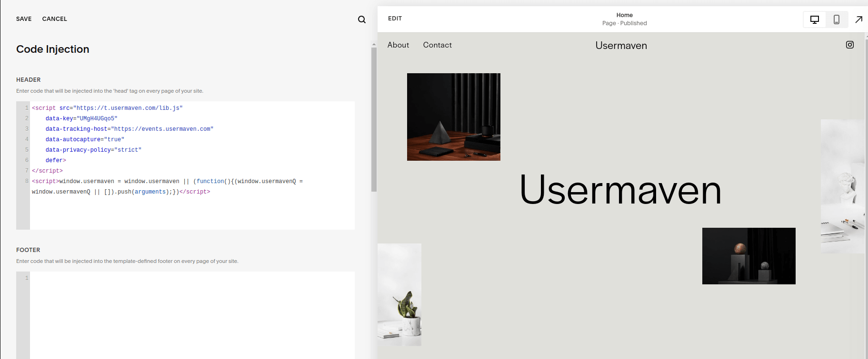This screenshot has width=868, height=359.
Task: Click the Usermaven site title in header
Action: pos(621,46)
